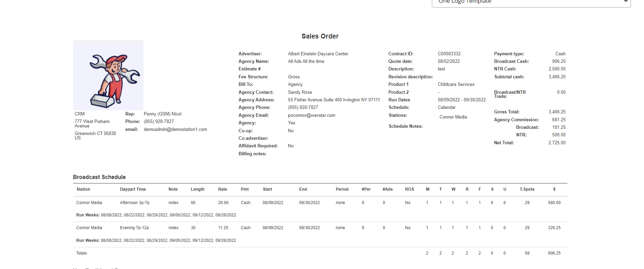Viewport: 644px width, 269px height.
Task: Click agency contact Sandy Rose
Action: coord(300,92)
